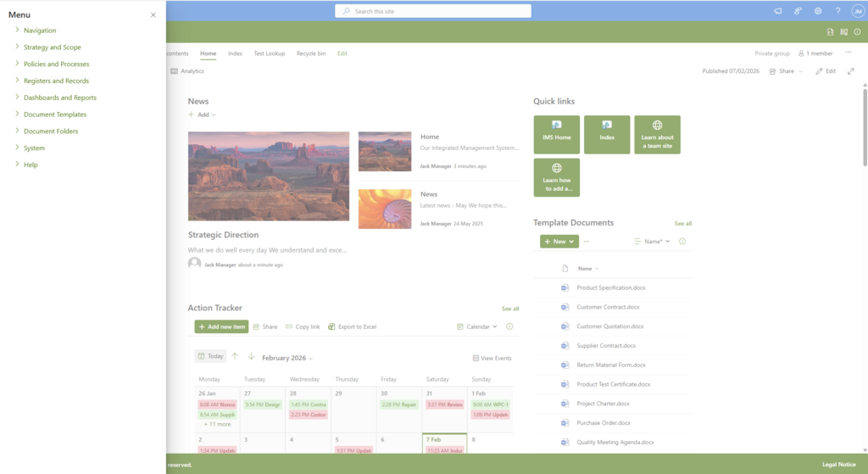Open the IMS Home quick link tile
868x474 pixels.
tap(556, 135)
